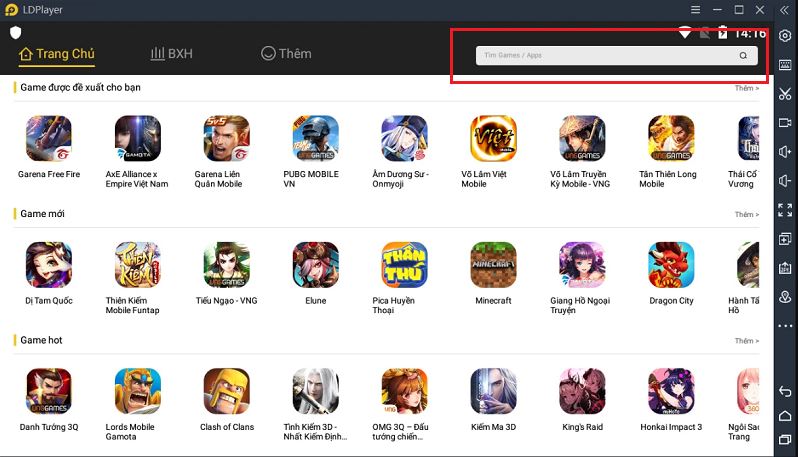The image size is (798, 457).
Task: Open the LDPlayer hamburger menu
Action: [x=695, y=10]
